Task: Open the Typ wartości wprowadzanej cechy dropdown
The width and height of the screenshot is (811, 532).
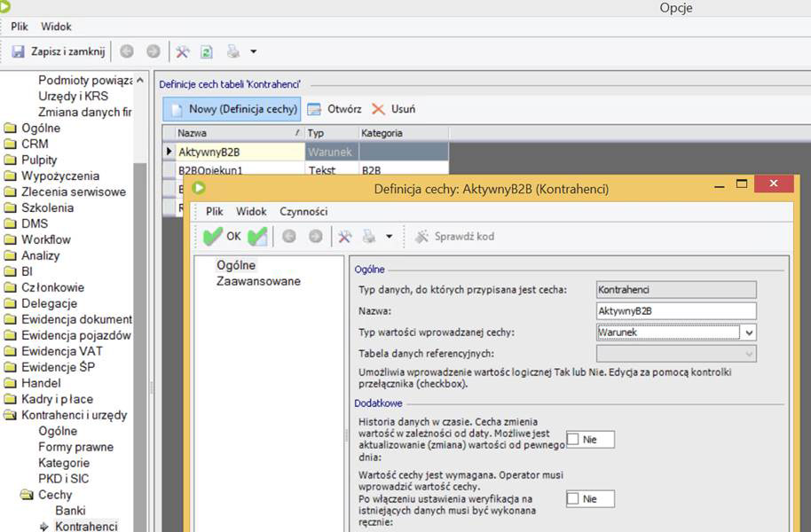Action: pyautogui.click(x=749, y=332)
